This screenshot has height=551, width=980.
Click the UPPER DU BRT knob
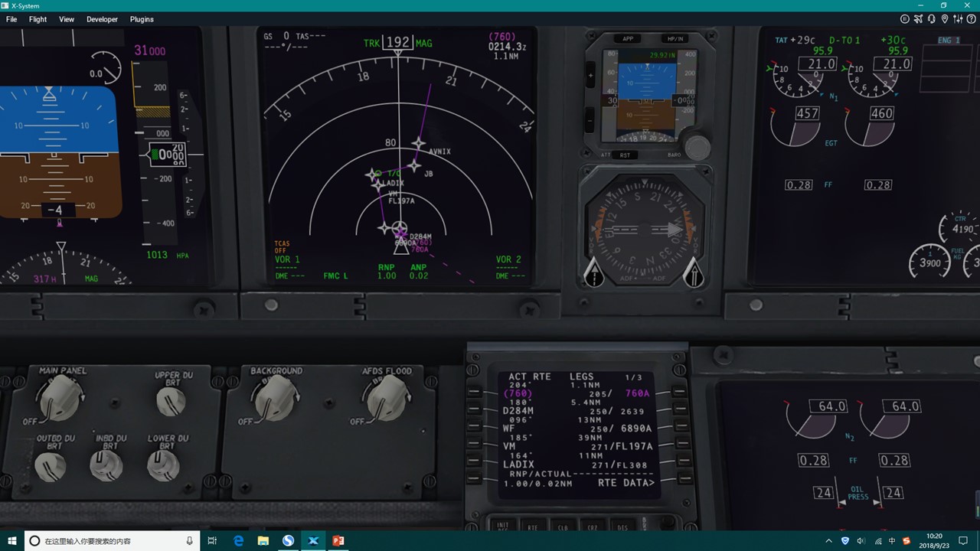point(170,401)
